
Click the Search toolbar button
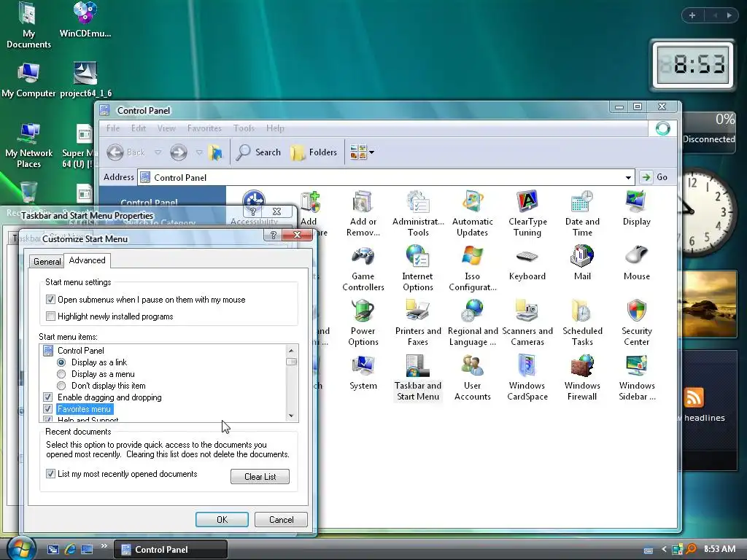[x=259, y=152]
